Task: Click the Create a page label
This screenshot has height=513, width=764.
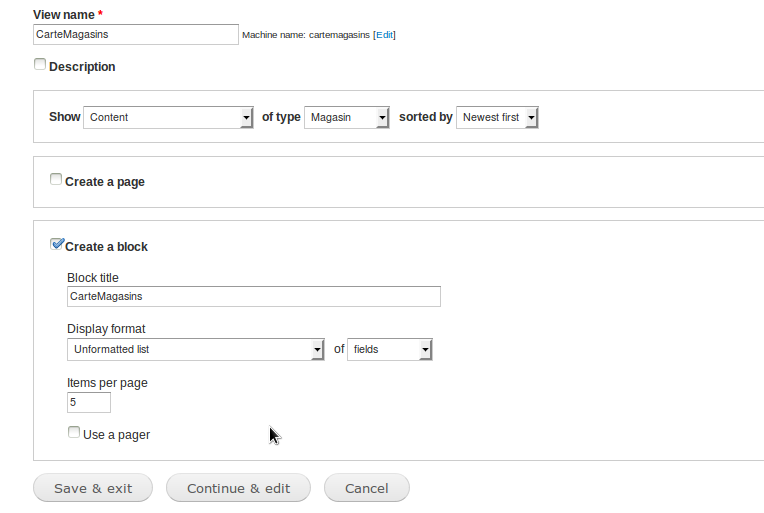Action: pos(105,182)
